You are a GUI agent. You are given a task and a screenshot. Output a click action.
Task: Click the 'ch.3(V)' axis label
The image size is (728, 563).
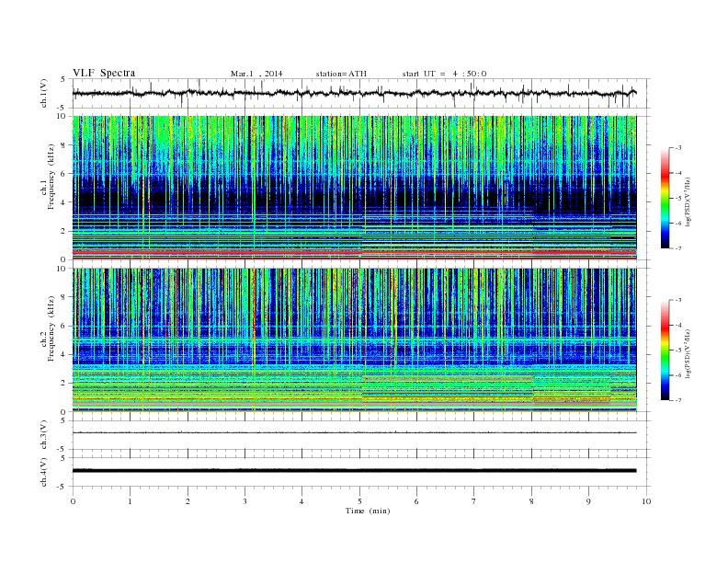[x=44, y=435]
